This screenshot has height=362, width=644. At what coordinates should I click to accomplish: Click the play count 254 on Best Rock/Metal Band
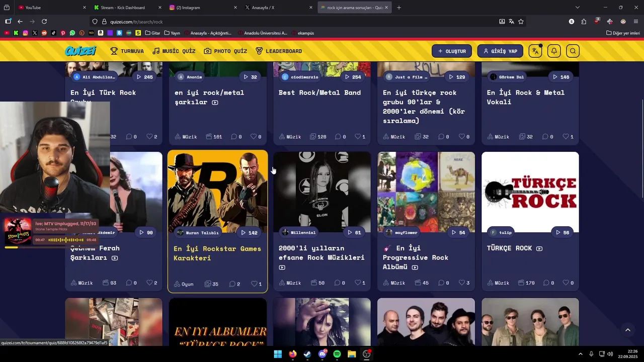pos(353,77)
